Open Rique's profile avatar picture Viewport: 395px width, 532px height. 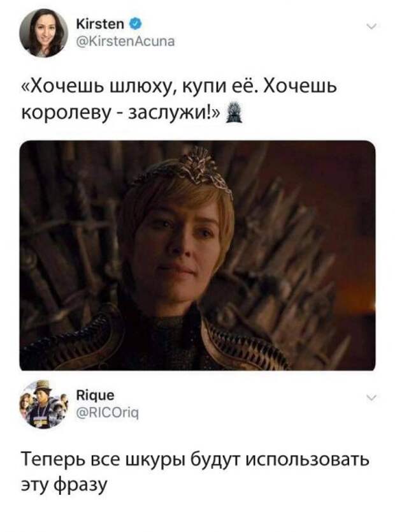click(x=43, y=404)
